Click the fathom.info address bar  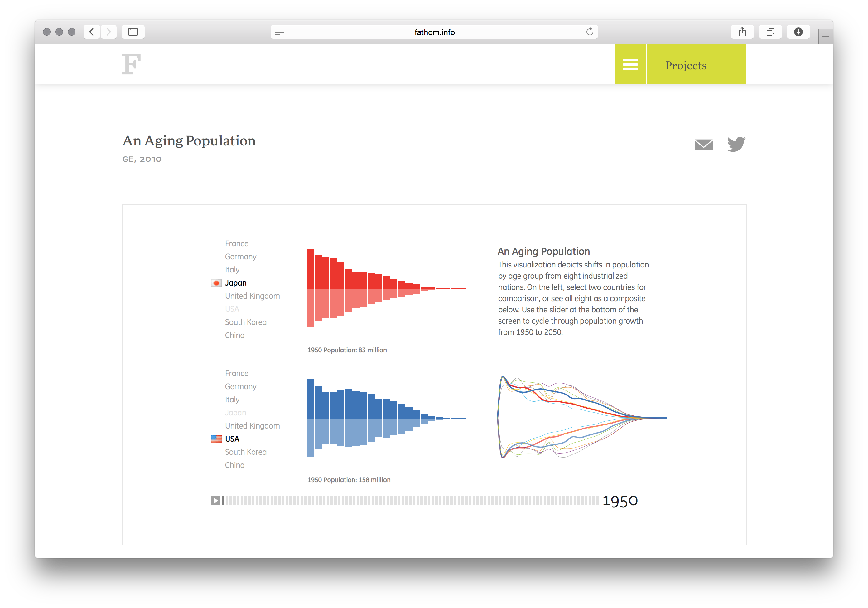(x=434, y=32)
